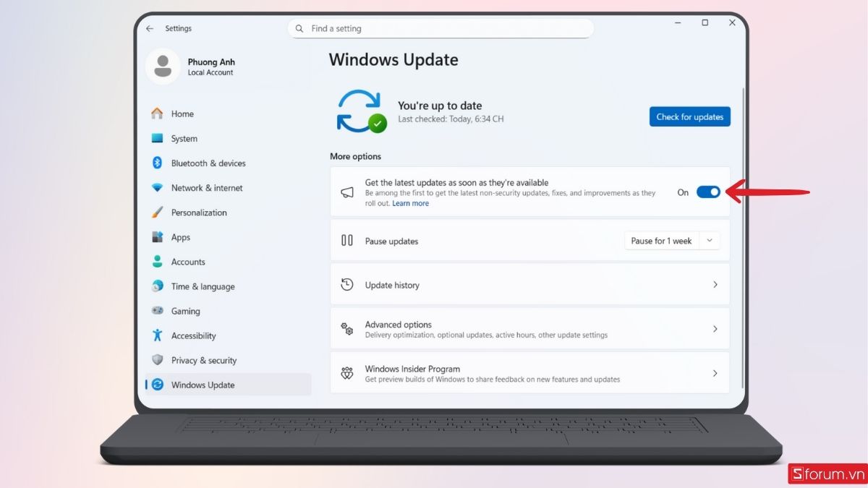Screen dimensions: 868x488
Task: Expand the Update history chevron
Action: 715,285
